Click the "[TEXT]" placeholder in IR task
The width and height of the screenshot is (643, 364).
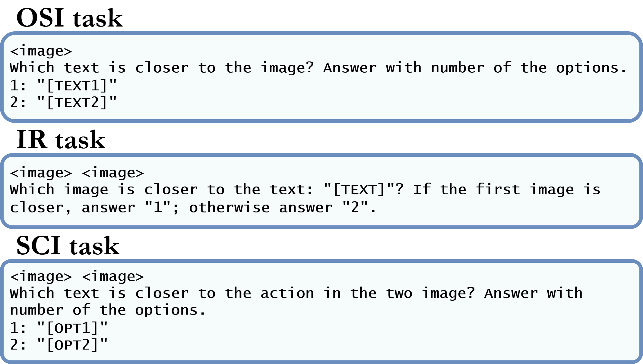pos(359,190)
